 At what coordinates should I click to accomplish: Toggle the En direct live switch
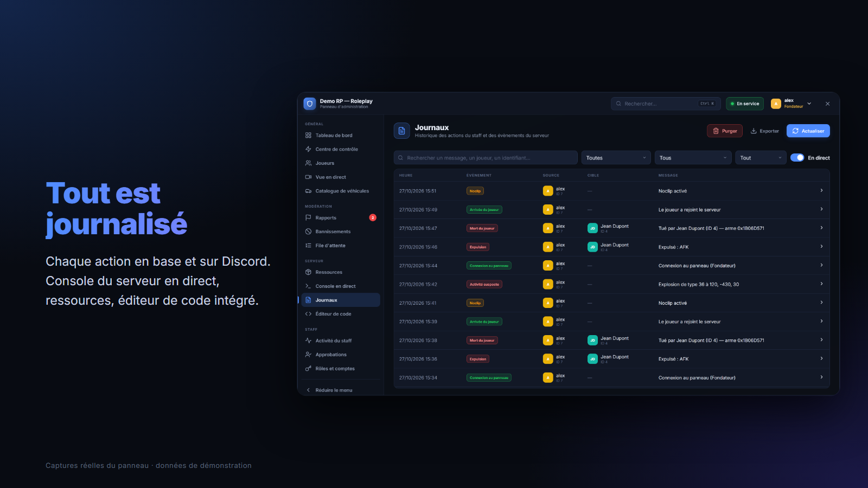797,158
